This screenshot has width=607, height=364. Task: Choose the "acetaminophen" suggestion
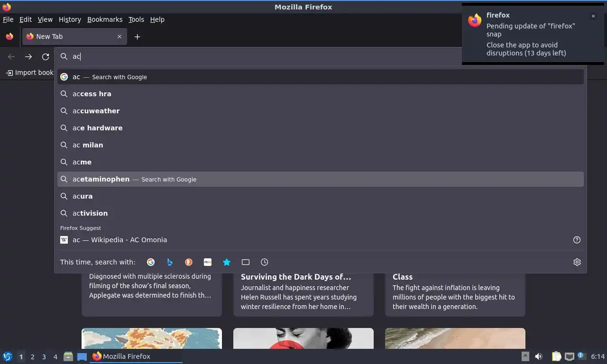click(x=321, y=179)
